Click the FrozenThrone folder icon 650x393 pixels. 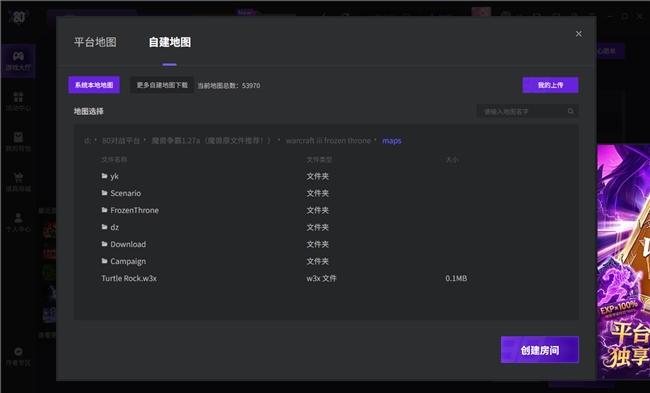click(x=104, y=210)
